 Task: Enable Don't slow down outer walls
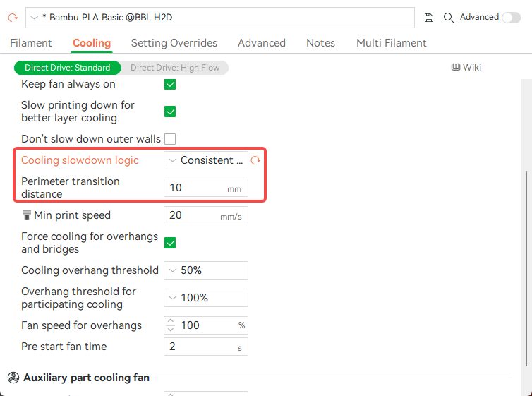[x=170, y=139]
